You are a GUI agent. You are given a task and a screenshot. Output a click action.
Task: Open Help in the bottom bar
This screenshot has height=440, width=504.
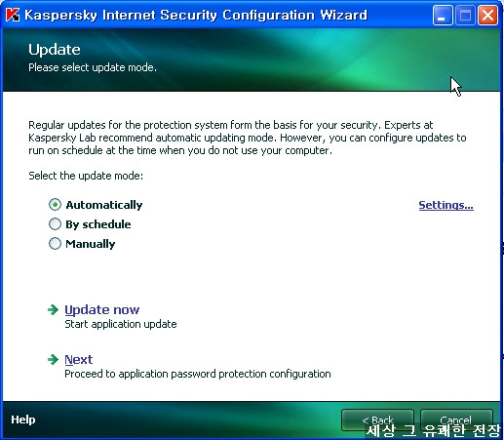[23, 420]
